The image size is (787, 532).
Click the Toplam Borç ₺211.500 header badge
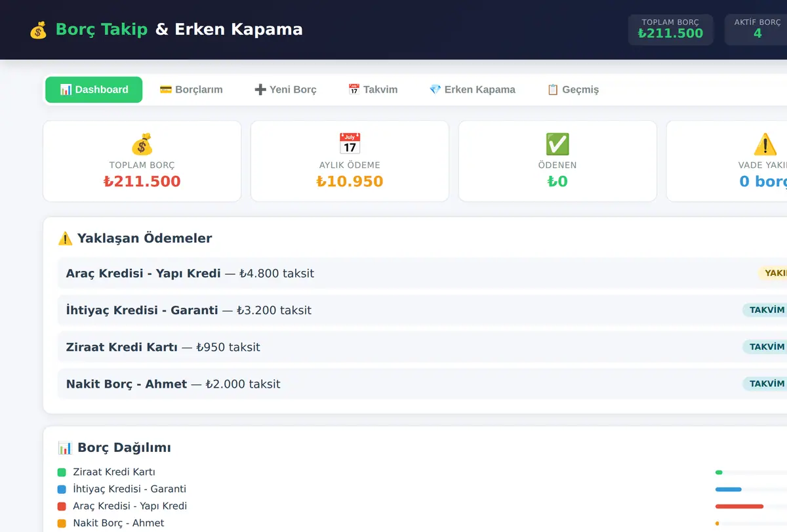click(x=670, y=30)
